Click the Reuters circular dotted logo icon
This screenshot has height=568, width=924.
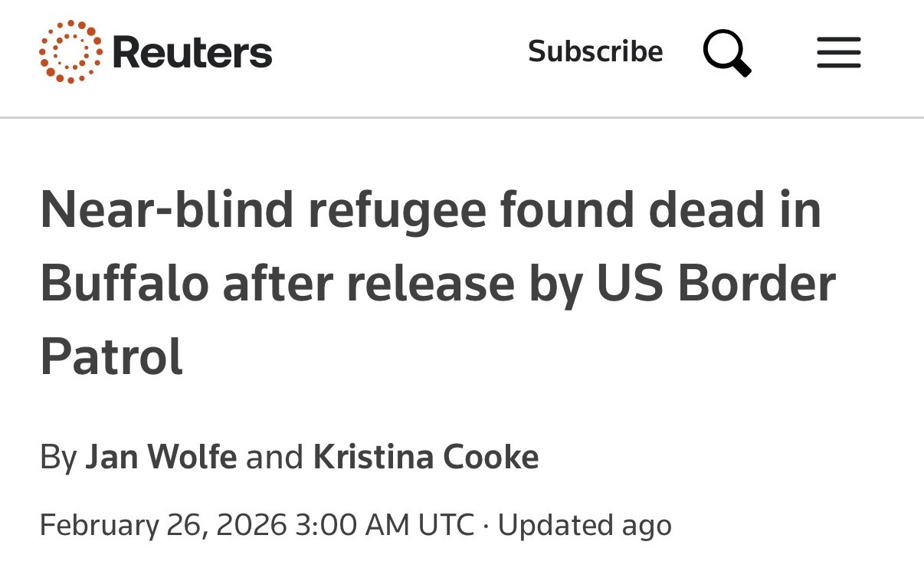tap(70, 52)
